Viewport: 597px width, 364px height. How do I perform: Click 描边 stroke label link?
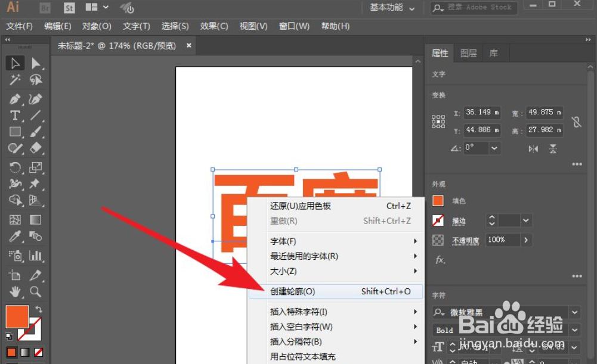tap(459, 221)
